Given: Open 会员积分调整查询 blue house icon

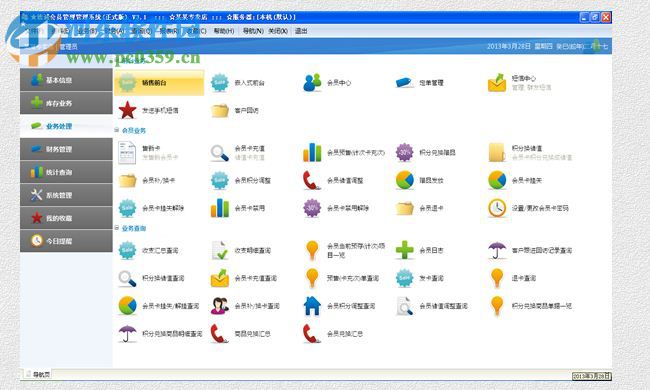Looking at the screenshot, I should [312, 306].
